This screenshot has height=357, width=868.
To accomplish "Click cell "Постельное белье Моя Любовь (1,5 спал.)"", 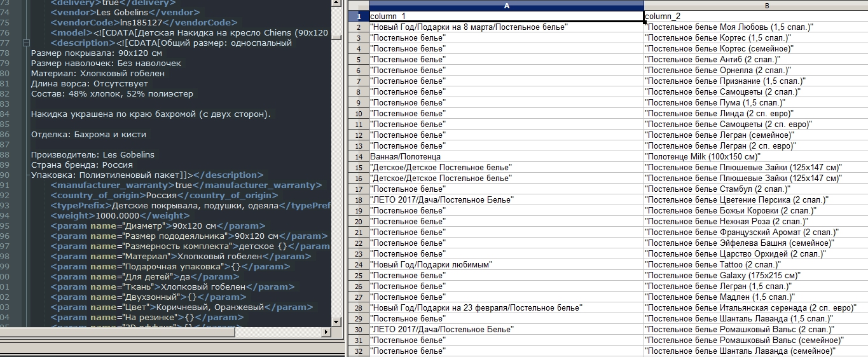I will click(756, 27).
